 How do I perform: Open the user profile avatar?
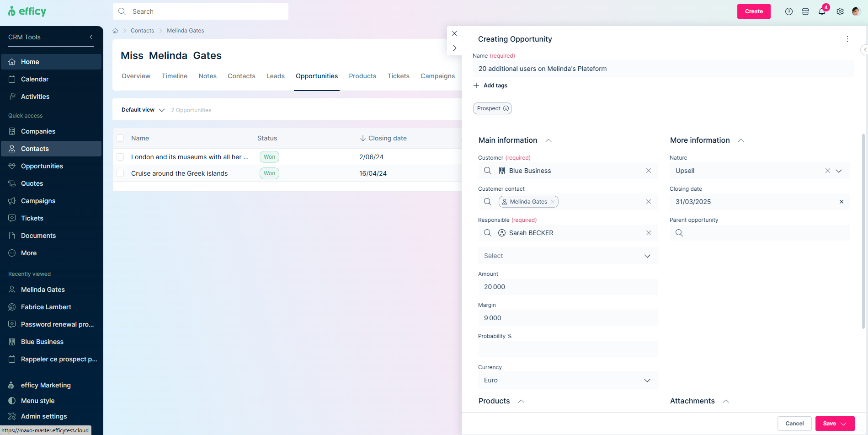pyautogui.click(x=856, y=11)
